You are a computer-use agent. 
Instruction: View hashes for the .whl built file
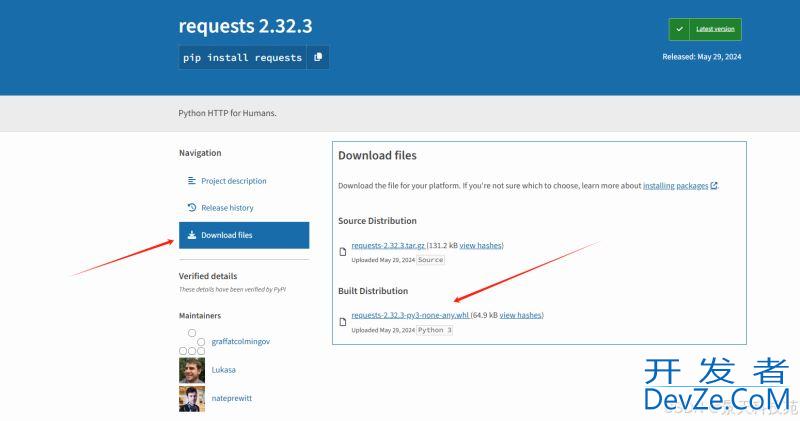tap(520, 315)
